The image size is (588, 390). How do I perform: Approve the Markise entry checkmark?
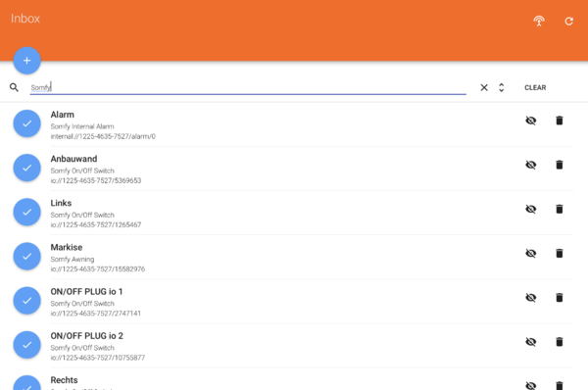click(27, 256)
